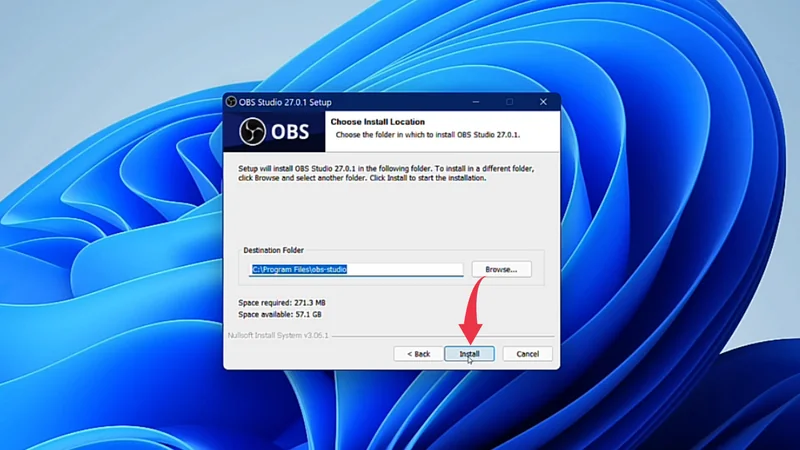Click the Install button
This screenshot has width=800, height=450.
click(469, 354)
